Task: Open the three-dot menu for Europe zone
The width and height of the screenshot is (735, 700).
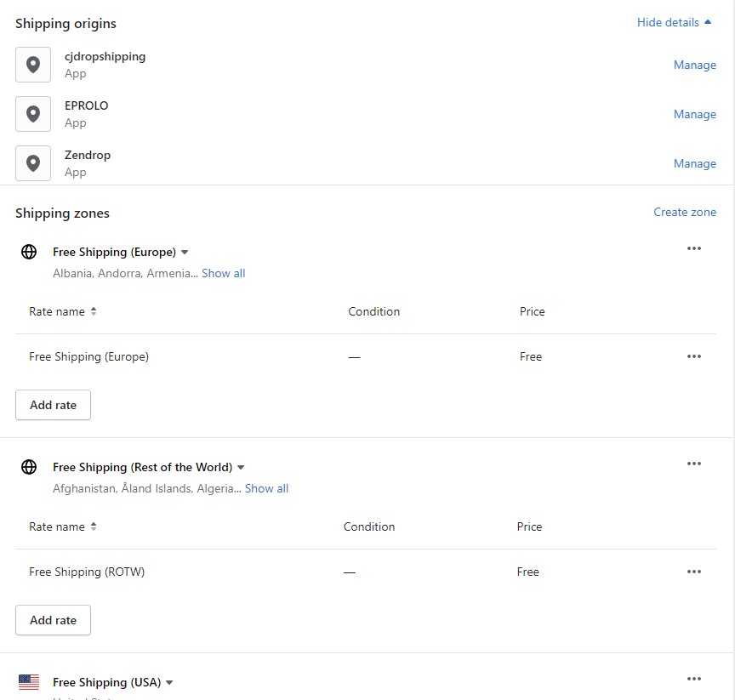Action: (694, 248)
